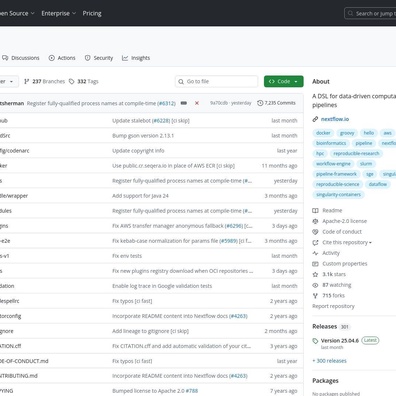Select the pipeline-framework topic tag
Viewport: 396px width, 396px height.
[x=336, y=174]
